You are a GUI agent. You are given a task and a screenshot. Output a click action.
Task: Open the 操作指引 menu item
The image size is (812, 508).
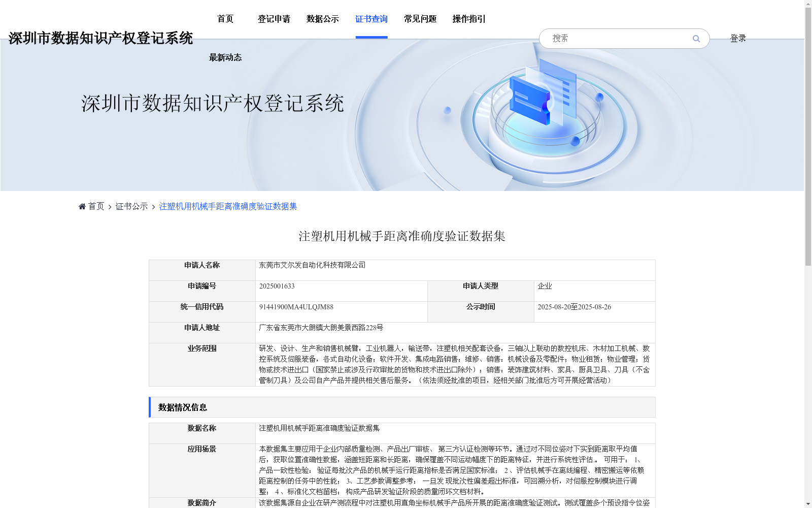pos(469,19)
